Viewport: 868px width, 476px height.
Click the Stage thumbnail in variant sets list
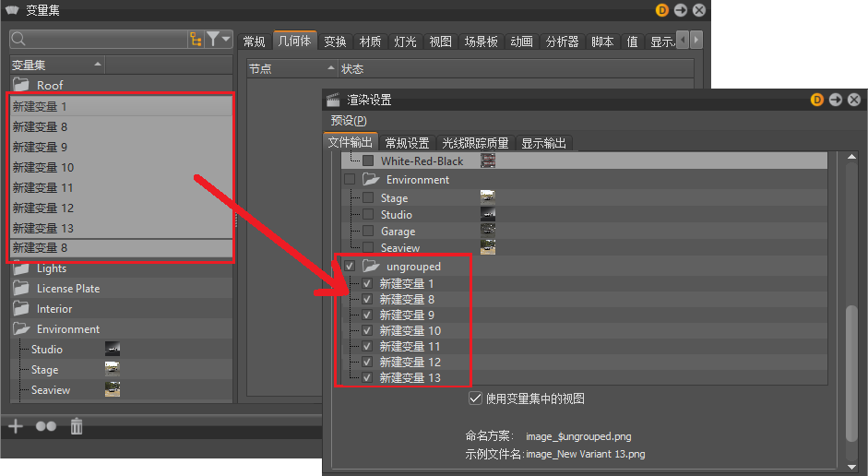(x=113, y=369)
